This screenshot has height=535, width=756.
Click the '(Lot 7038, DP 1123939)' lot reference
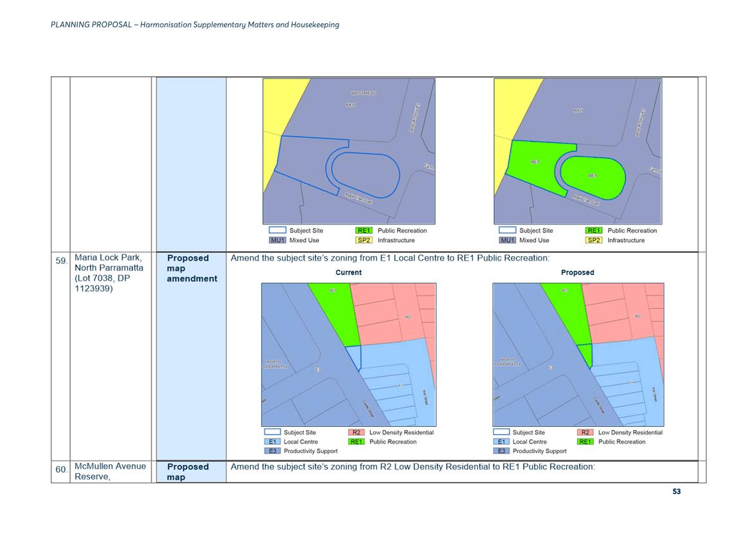[x=102, y=283]
